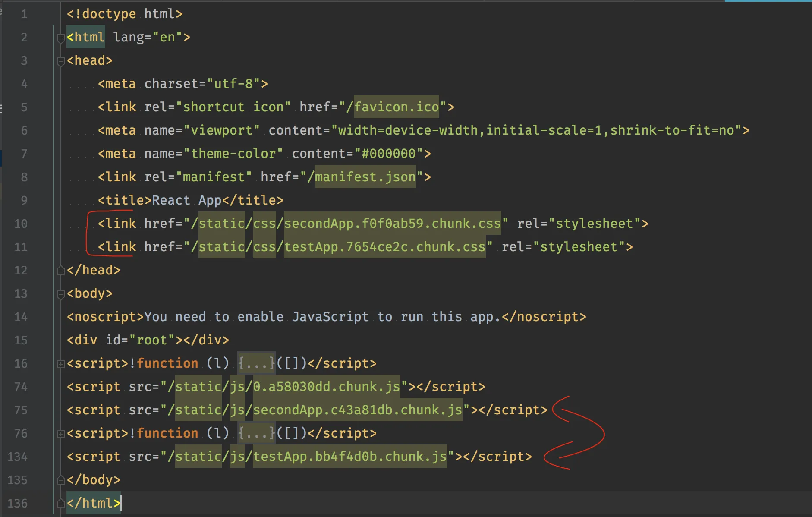Click the 0.a58030dd.chunk.js file name
This screenshot has width=812, height=517.
click(x=327, y=387)
